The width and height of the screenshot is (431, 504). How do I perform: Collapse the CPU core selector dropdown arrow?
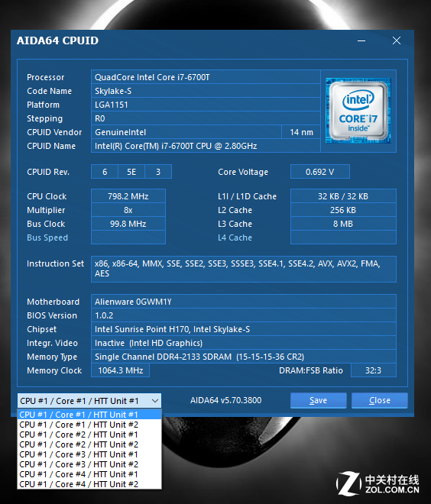click(155, 401)
